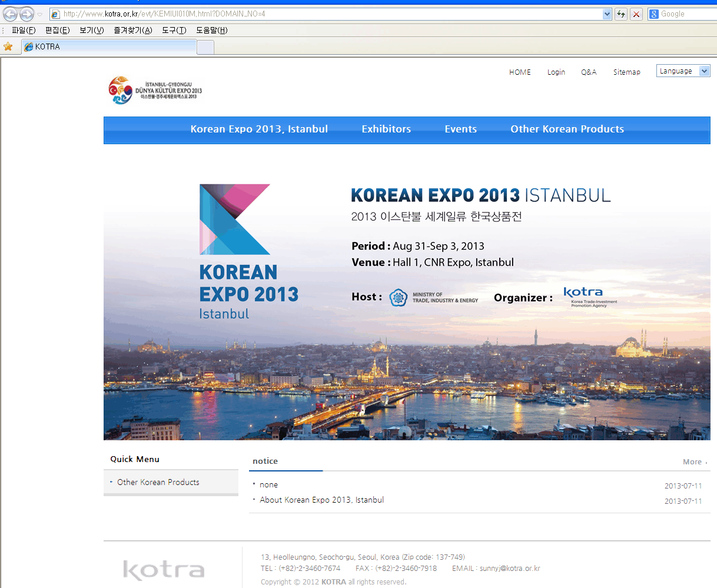Click the Favorites star icon
Viewport: 717px width, 588px height.
click(8, 46)
